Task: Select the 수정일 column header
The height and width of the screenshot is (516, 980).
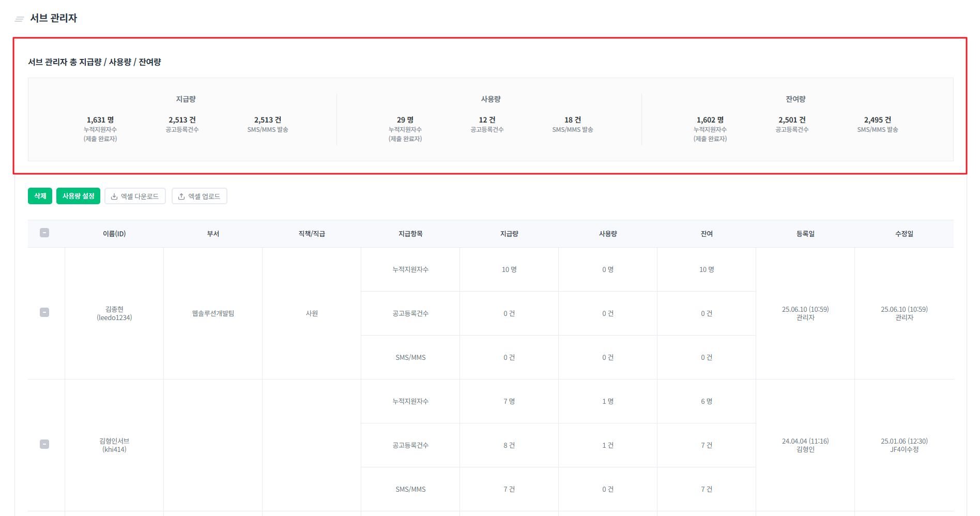Action: click(904, 234)
